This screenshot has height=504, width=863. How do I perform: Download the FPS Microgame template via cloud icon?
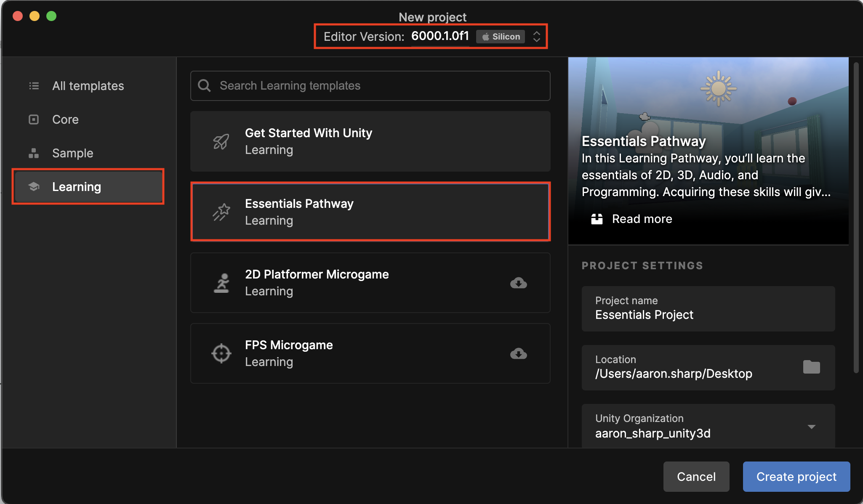(x=518, y=353)
